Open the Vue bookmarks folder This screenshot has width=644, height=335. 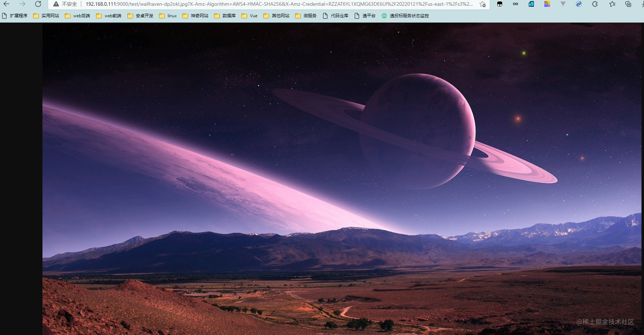[249, 16]
